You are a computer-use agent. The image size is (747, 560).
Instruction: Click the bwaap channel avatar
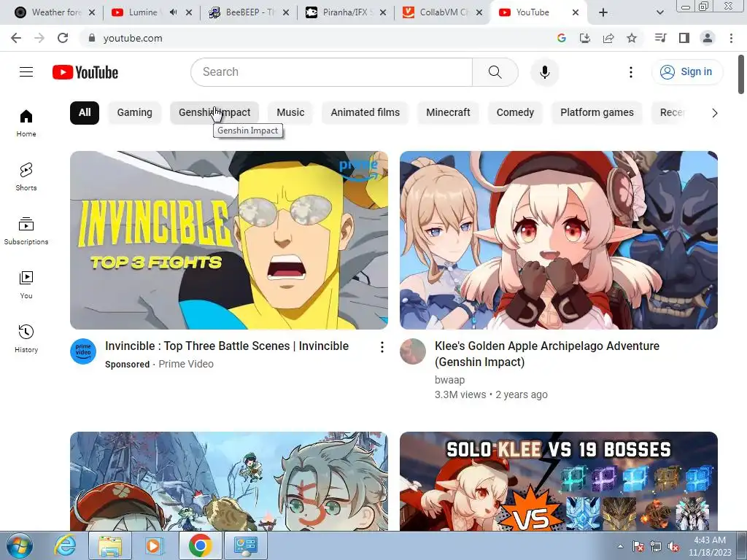tap(413, 351)
